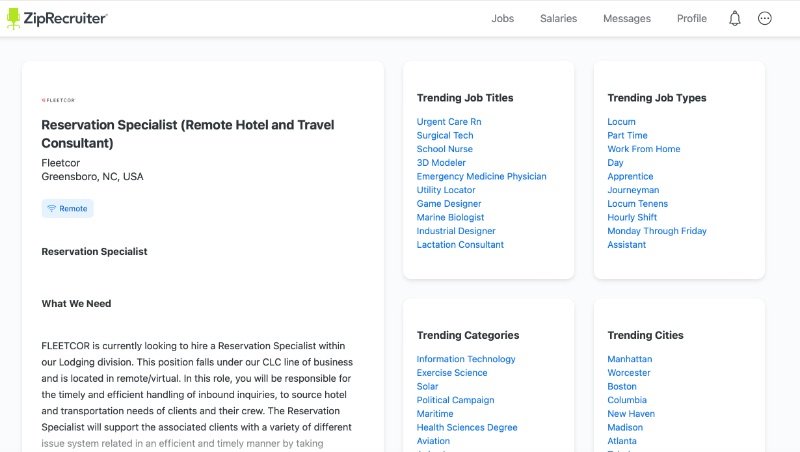
Task: Open Hourly Shift job type link
Action: click(632, 217)
